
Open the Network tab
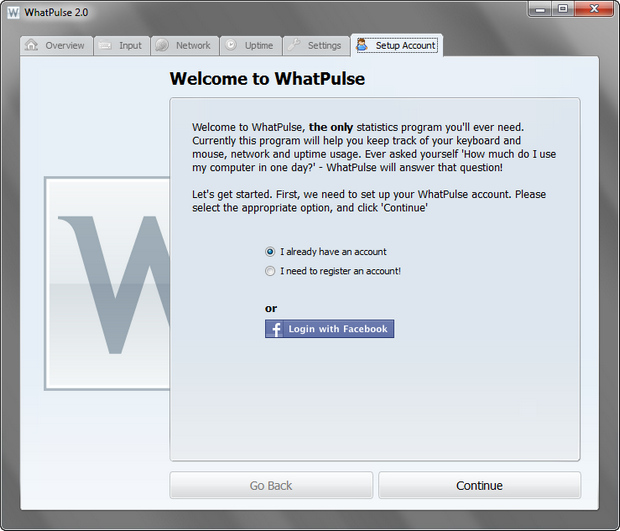(185, 46)
